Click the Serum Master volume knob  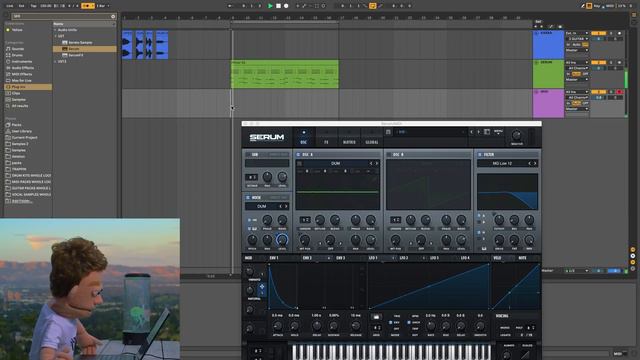516,135
